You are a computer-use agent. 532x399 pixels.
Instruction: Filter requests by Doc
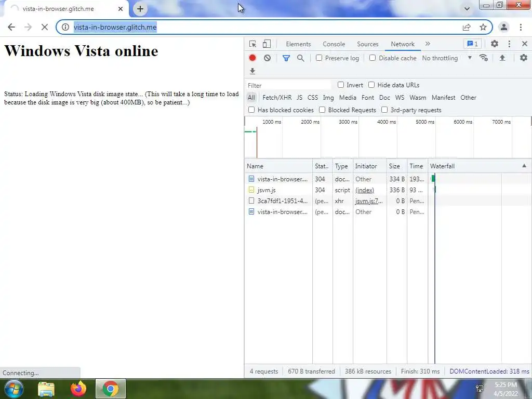384,98
